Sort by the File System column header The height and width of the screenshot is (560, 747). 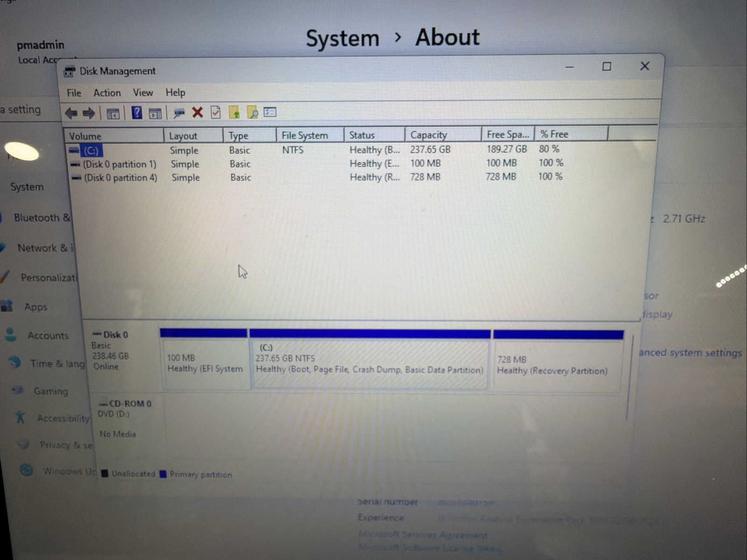tap(310, 135)
